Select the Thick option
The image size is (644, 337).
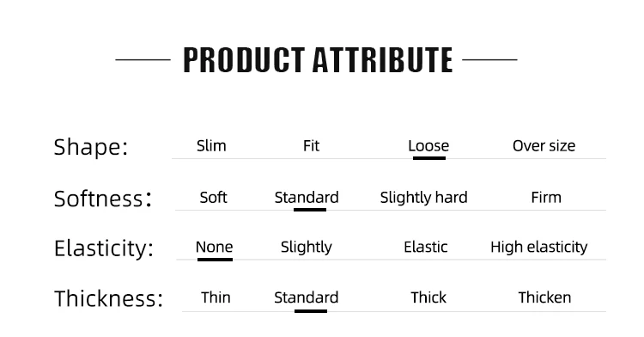[428, 297]
